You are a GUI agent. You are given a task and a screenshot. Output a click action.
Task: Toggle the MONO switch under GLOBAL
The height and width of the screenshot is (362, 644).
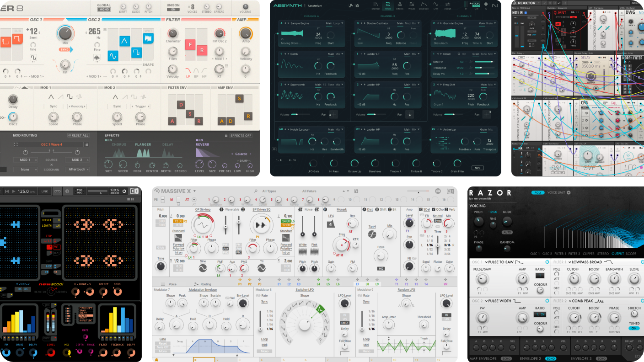click(x=104, y=9)
